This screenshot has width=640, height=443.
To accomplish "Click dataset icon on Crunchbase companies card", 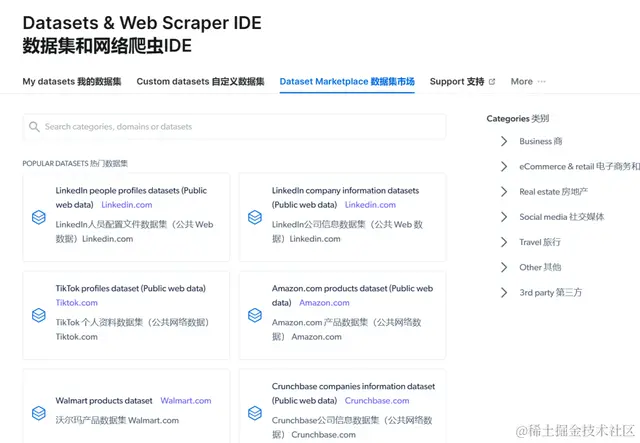I will pyautogui.click(x=255, y=413).
